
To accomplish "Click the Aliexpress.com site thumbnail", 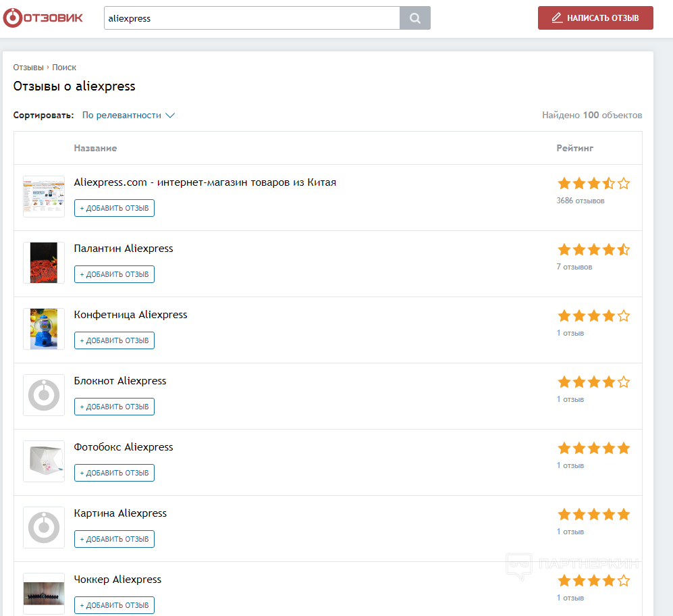I will (x=44, y=197).
